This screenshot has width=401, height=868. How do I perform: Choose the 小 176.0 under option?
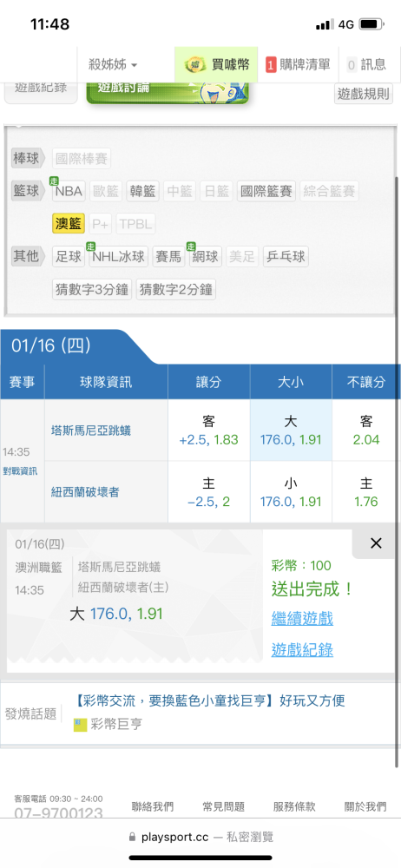pyautogui.click(x=291, y=492)
